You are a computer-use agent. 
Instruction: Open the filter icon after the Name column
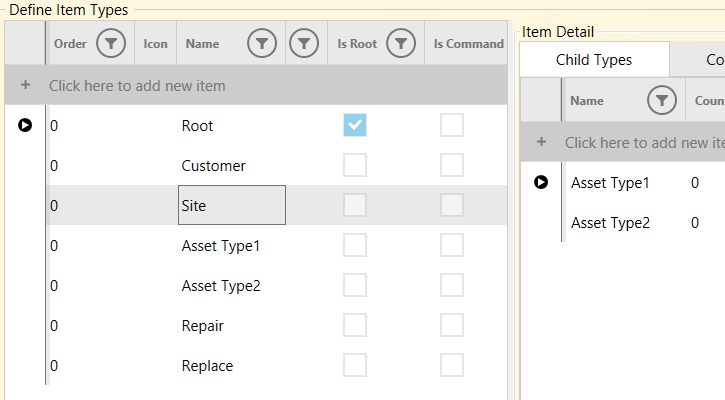304,43
